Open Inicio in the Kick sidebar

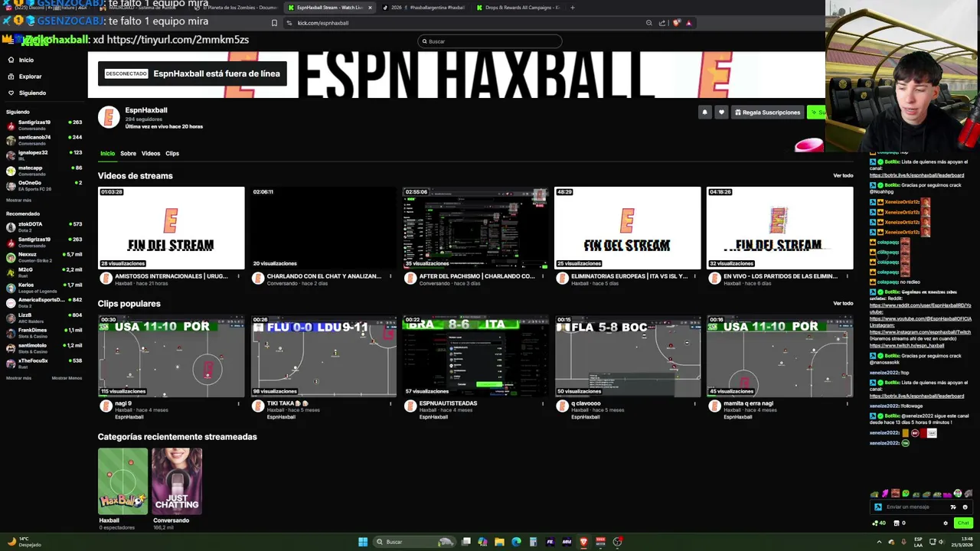click(x=21, y=60)
